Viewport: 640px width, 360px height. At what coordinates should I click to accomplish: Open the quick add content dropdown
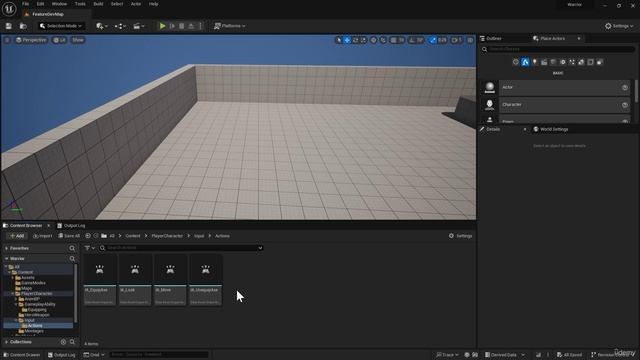tap(102, 26)
